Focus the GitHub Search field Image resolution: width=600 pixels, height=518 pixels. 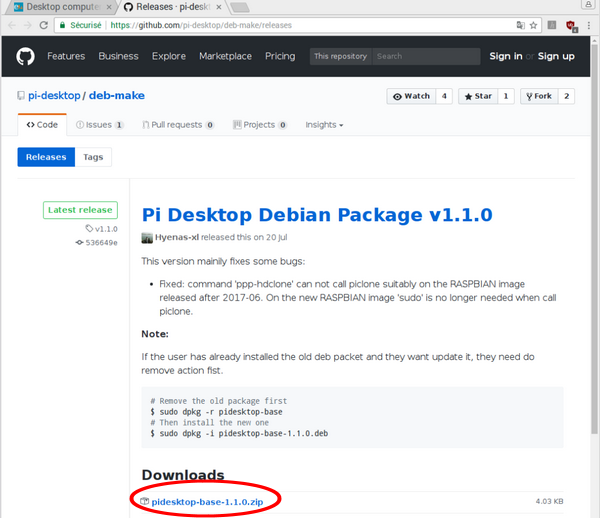426,56
